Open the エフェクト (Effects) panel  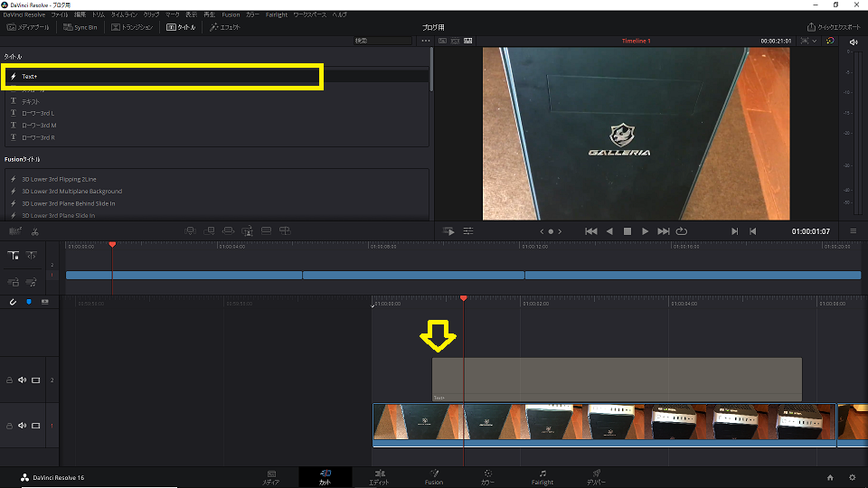pyautogui.click(x=225, y=27)
